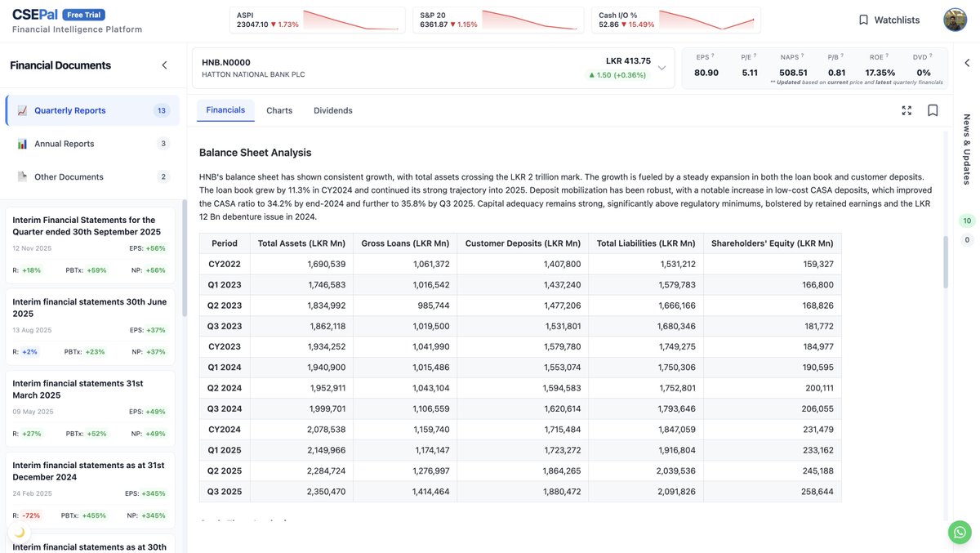Select Quarterly Reports category
The height and width of the screenshot is (553, 980).
pos(92,110)
